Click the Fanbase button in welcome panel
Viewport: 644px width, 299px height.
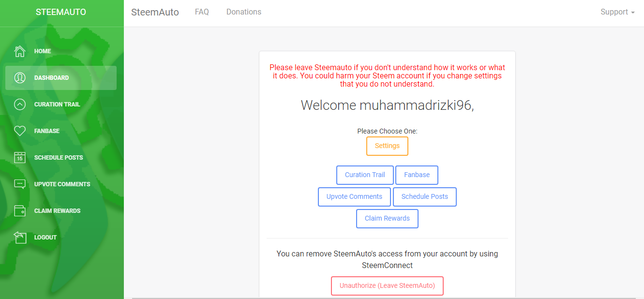[417, 175]
